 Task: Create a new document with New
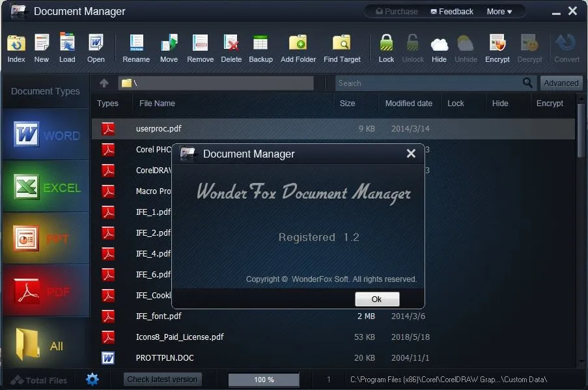[x=41, y=48]
